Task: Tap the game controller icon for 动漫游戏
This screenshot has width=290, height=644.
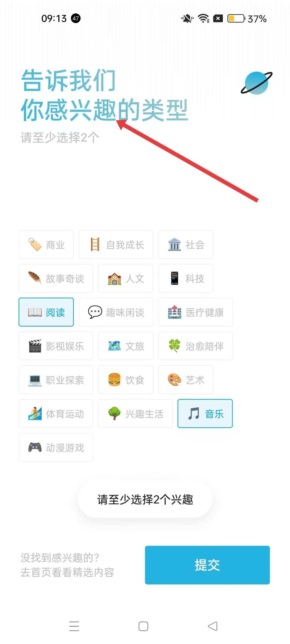Action: pos(35,447)
